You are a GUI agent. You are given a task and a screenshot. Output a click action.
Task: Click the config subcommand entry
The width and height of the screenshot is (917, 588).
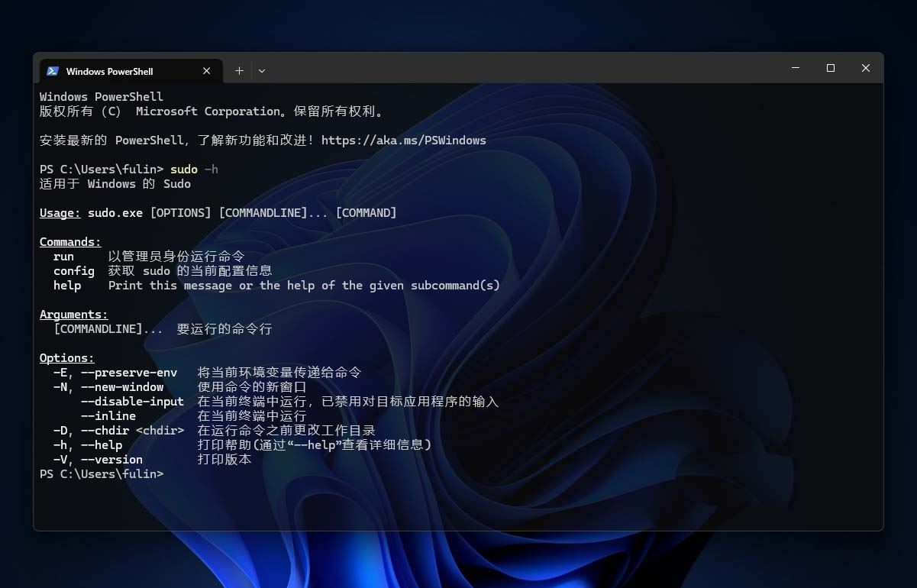click(73, 270)
